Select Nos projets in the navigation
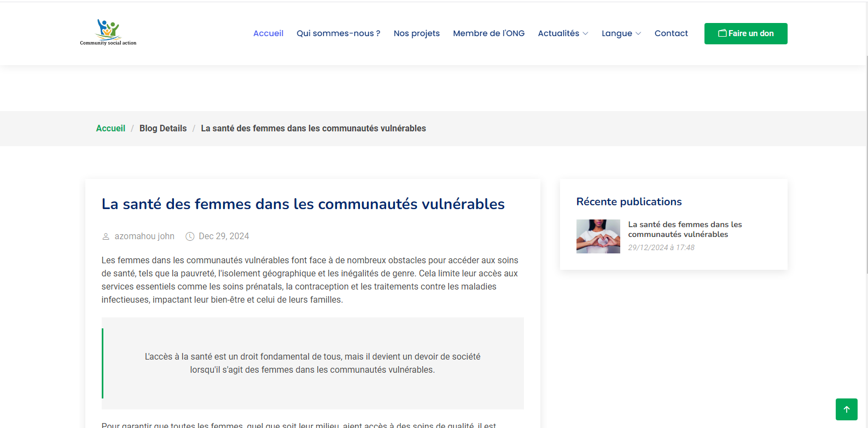 coord(417,33)
